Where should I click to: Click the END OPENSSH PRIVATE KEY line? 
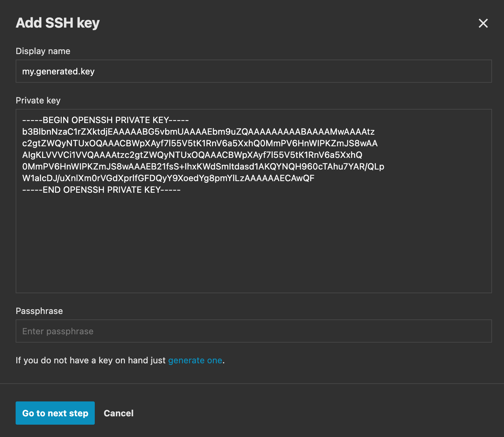tap(101, 190)
